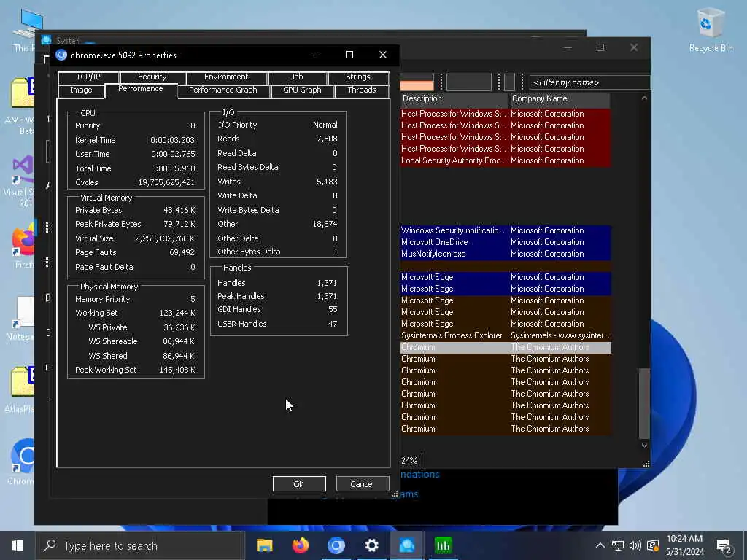The image size is (747, 560).
Task: Click the Filter by name field
Action: tap(589, 82)
